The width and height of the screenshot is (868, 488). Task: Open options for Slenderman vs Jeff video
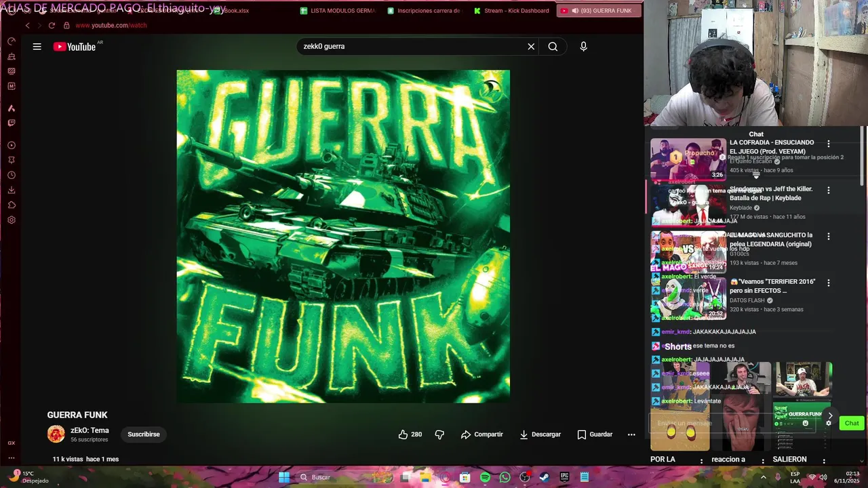coord(828,190)
